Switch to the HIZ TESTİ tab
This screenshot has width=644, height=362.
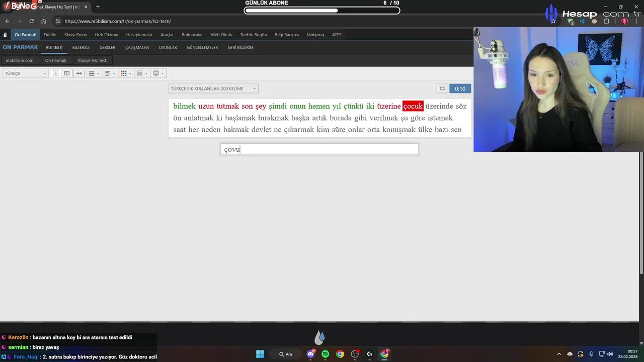(x=54, y=47)
